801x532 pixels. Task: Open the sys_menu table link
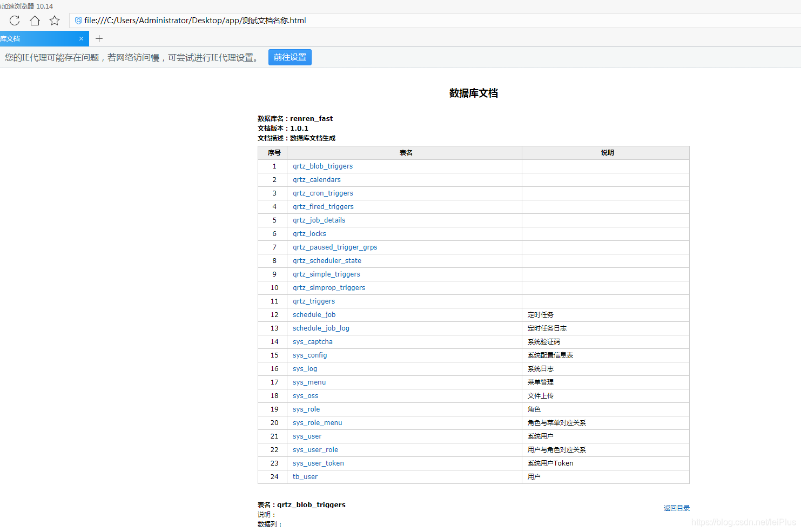(x=309, y=382)
